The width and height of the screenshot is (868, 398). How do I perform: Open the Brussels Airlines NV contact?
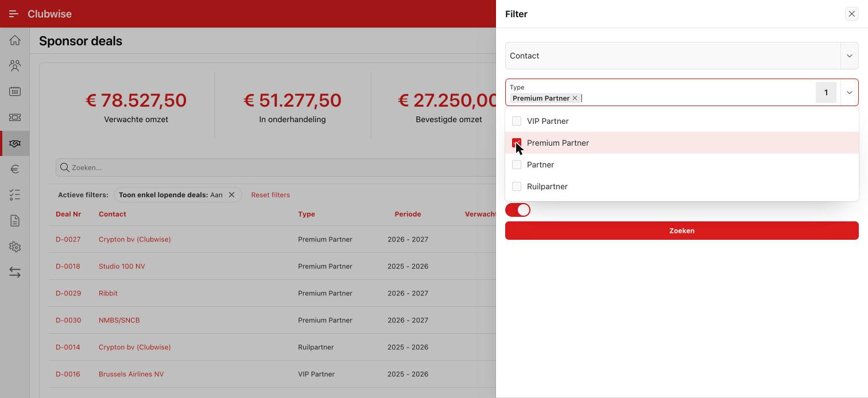click(x=131, y=374)
